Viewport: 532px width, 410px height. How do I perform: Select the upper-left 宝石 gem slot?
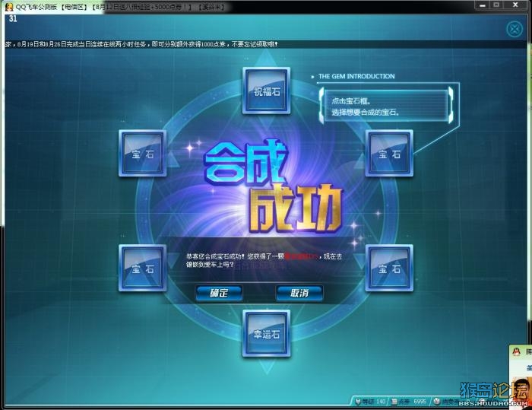143,153
